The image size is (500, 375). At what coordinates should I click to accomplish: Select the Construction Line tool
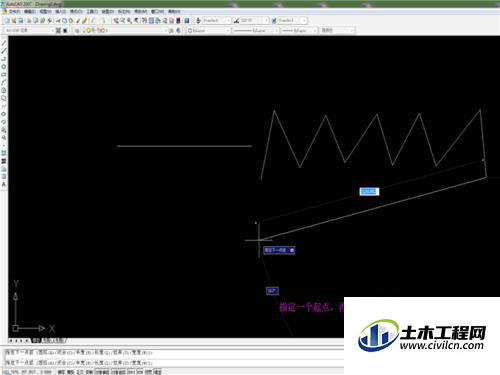point(4,51)
